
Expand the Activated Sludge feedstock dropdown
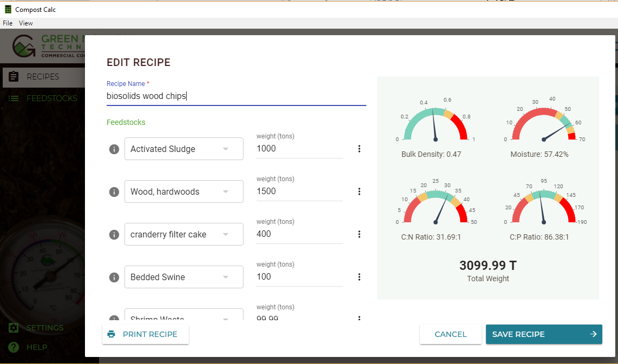[x=183, y=149]
